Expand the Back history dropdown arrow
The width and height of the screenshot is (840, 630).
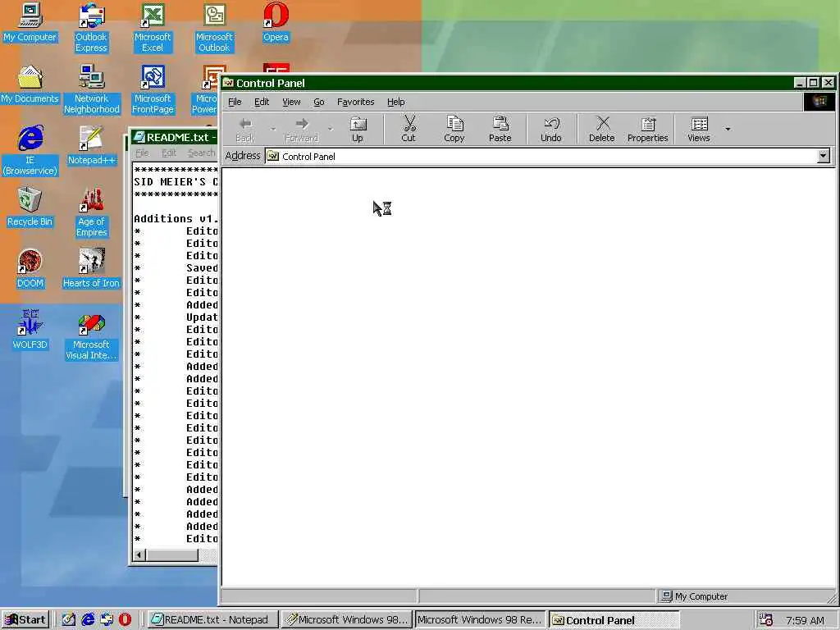[x=273, y=129]
